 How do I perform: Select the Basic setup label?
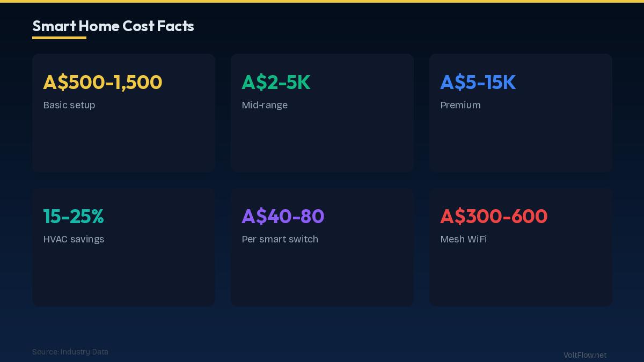click(69, 105)
